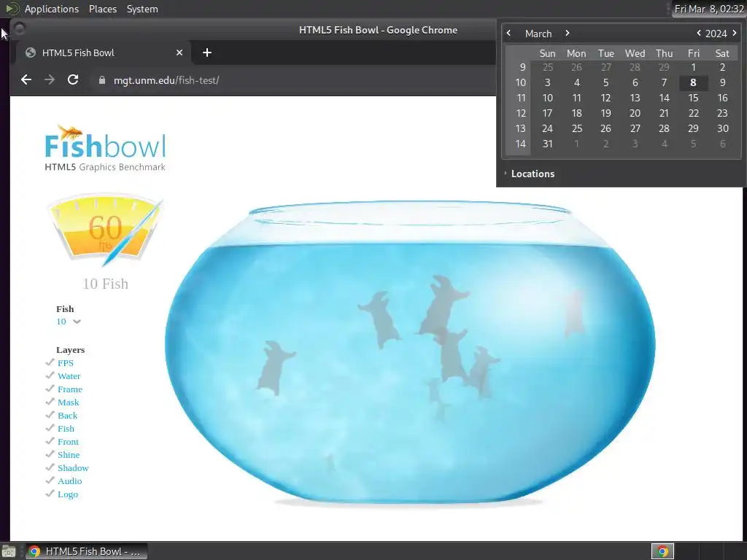747x560 pixels.
Task: Click the 10 Fish counter text
Action: tap(105, 284)
